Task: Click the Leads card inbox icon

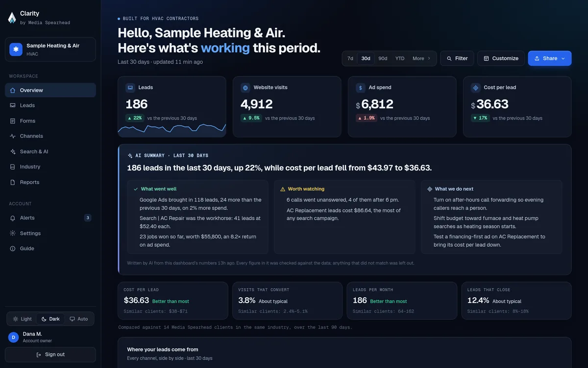Action: coord(130,88)
